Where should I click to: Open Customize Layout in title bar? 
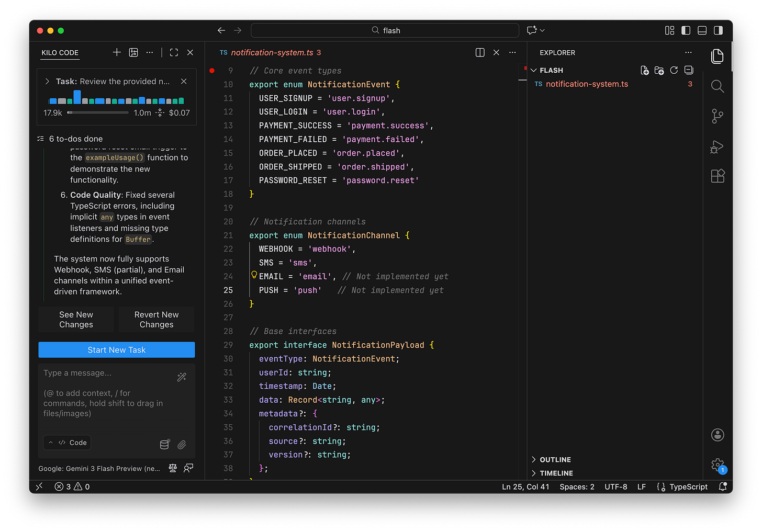click(x=669, y=30)
